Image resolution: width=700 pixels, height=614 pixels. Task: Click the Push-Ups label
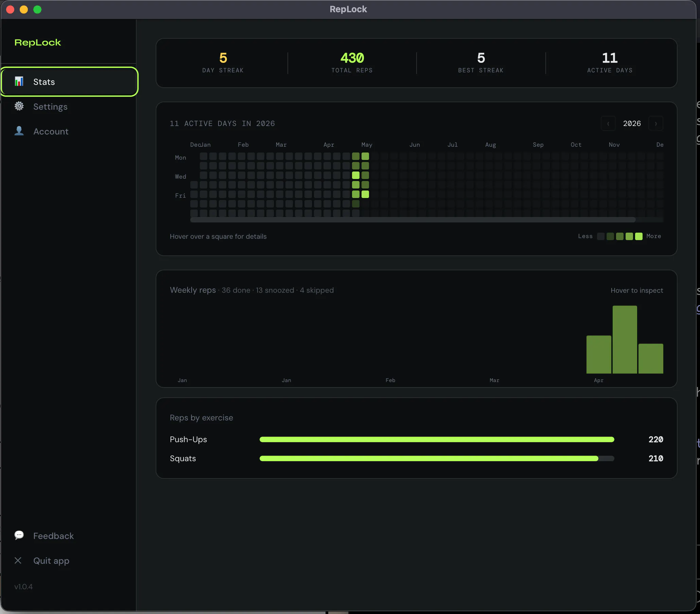[x=188, y=439]
